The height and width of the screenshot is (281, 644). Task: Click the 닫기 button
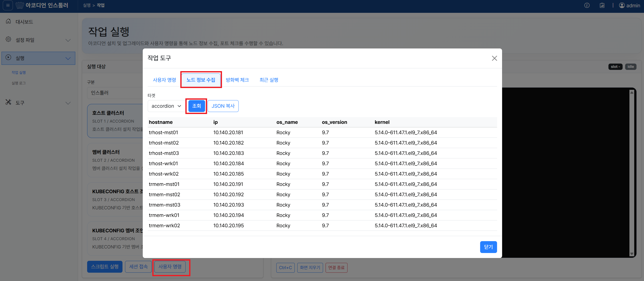pos(488,247)
